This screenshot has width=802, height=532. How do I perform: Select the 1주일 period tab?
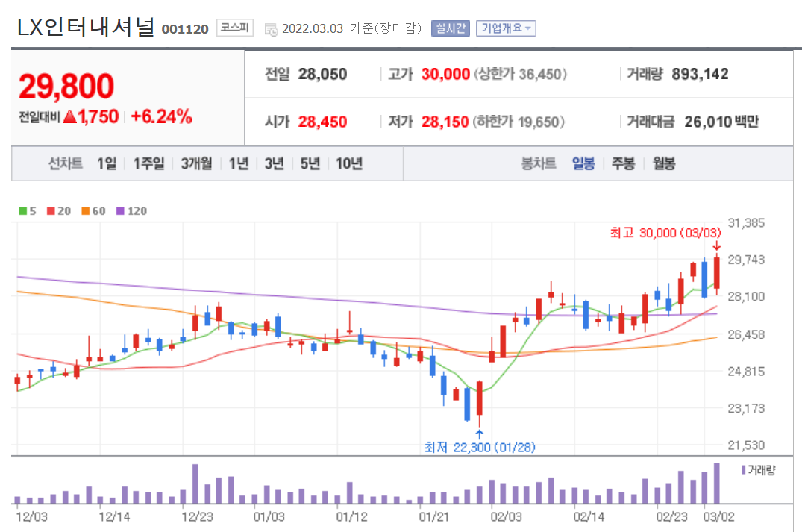point(148,164)
